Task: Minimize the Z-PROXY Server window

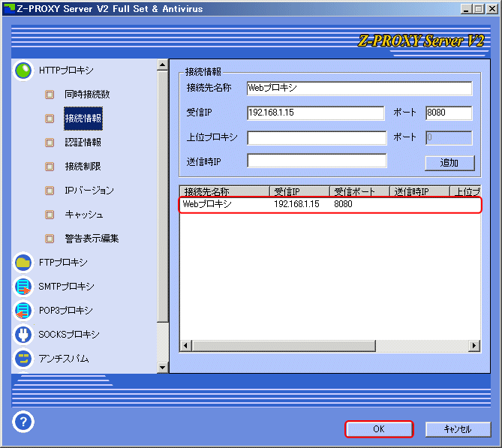Action: tap(467, 9)
